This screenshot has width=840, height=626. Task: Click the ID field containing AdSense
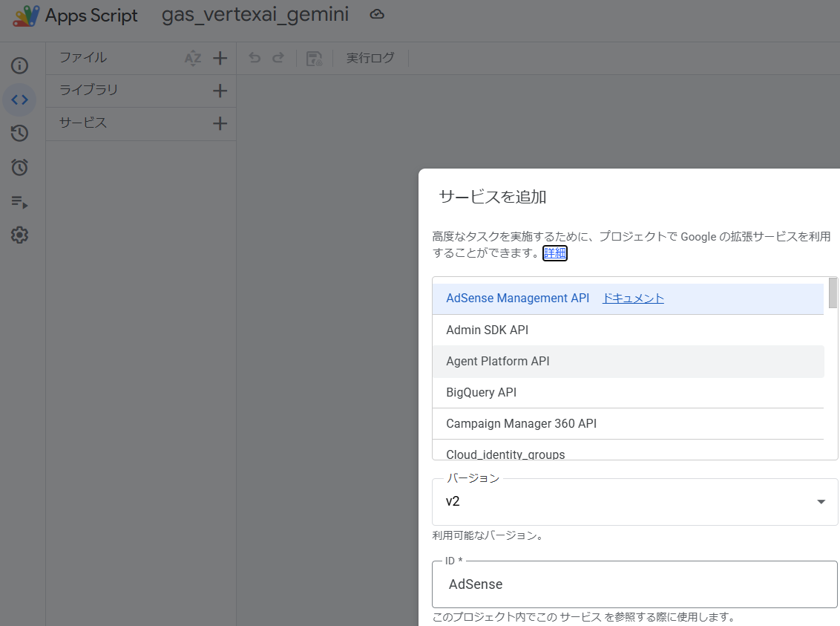634,584
